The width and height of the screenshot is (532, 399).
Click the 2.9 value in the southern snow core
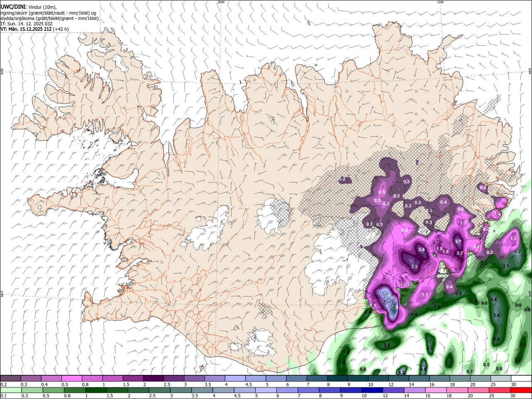395,307
